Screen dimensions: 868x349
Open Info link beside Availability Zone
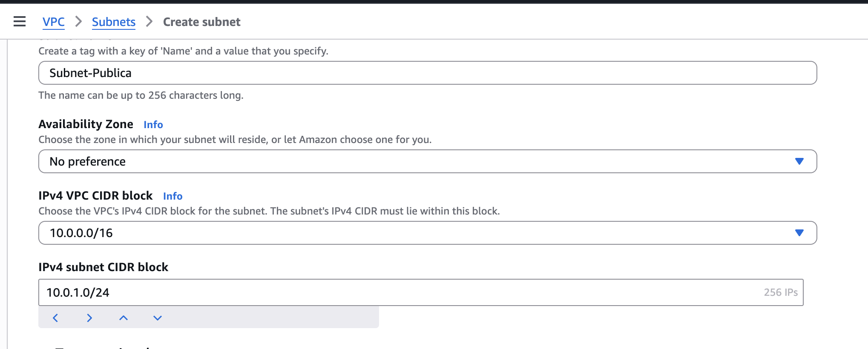point(153,125)
